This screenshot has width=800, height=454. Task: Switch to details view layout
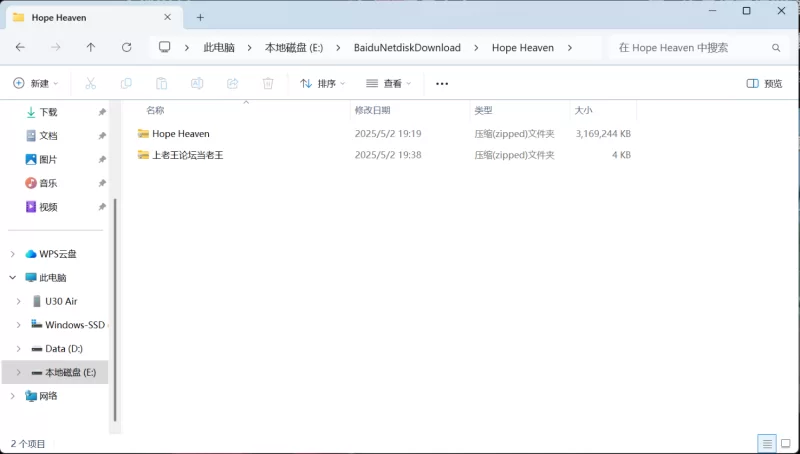[766, 443]
